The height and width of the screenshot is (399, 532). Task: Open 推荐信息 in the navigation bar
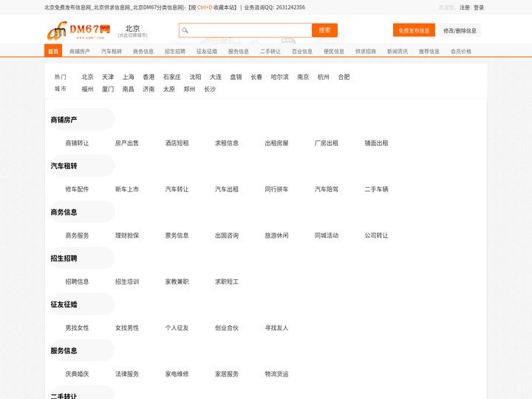point(429,51)
